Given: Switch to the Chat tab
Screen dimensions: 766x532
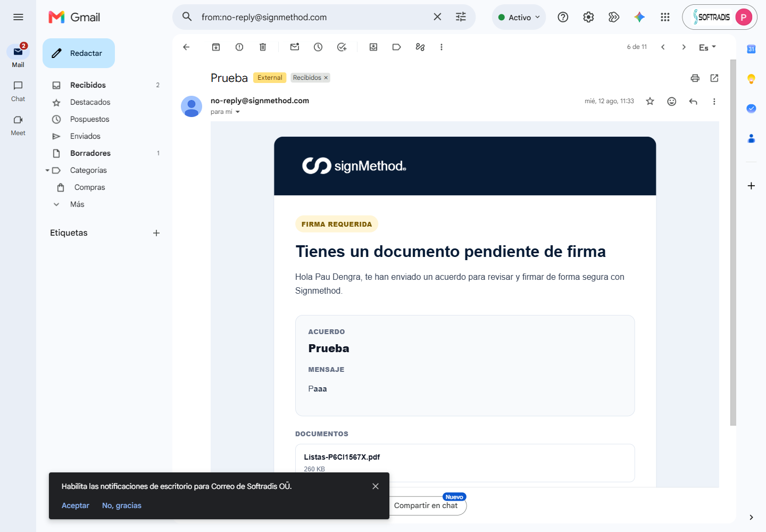Looking at the screenshot, I should (x=18, y=91).
